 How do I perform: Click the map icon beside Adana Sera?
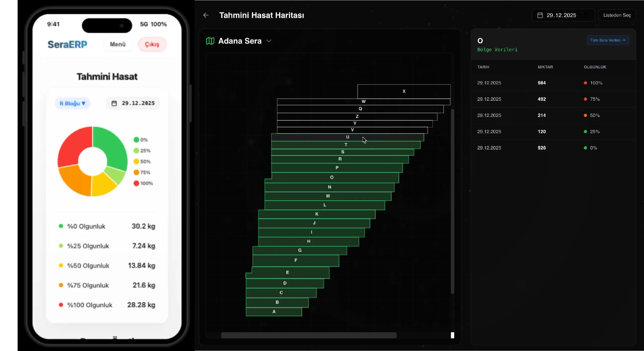pos(210,41)
